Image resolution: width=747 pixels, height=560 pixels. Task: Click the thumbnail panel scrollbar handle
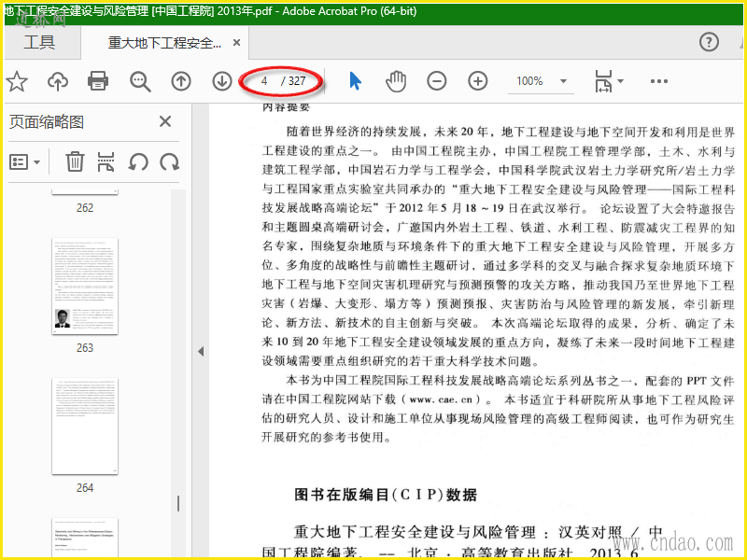tap(178, 503)
